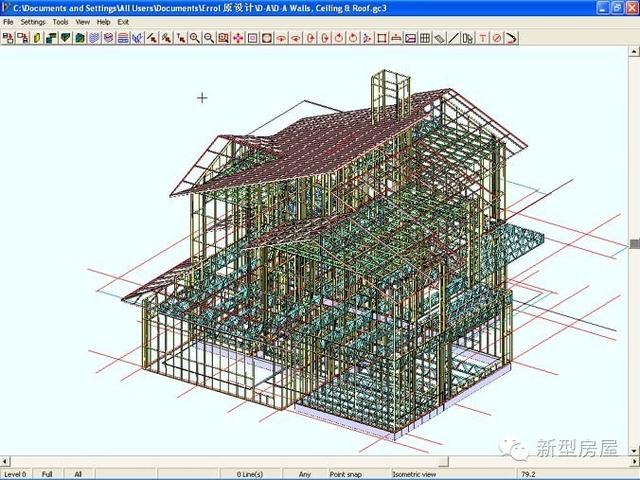Click the first toolbar icon with red arrow

(x=8, y=38)
